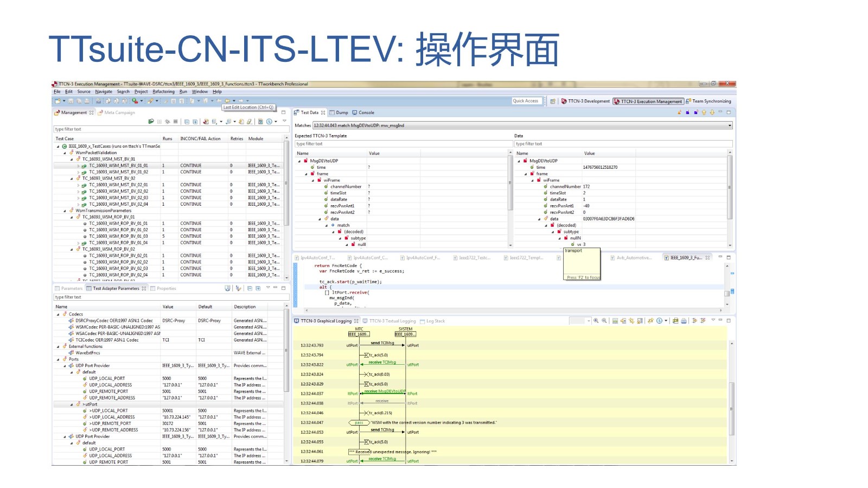Image resolution: width=868 pixels, height=488 pixels.
Task: Collapse the Codecs node in adapter parameters
Action: pos(58,314)
